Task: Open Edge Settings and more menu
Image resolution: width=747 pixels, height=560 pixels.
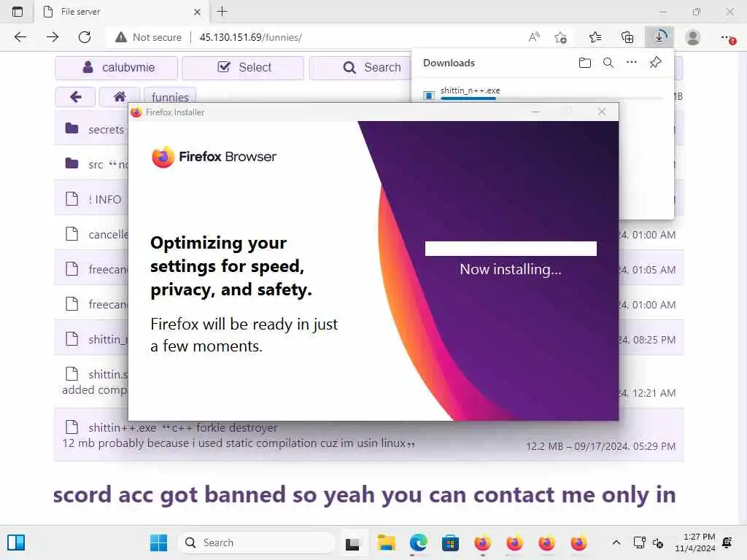Action: (727, 37)
